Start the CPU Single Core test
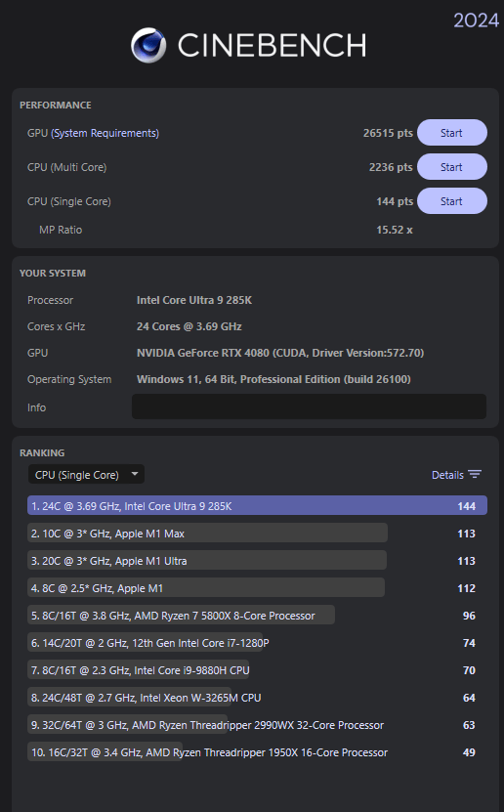The height and width of the screenshot is (812, 504). point(451,201)
